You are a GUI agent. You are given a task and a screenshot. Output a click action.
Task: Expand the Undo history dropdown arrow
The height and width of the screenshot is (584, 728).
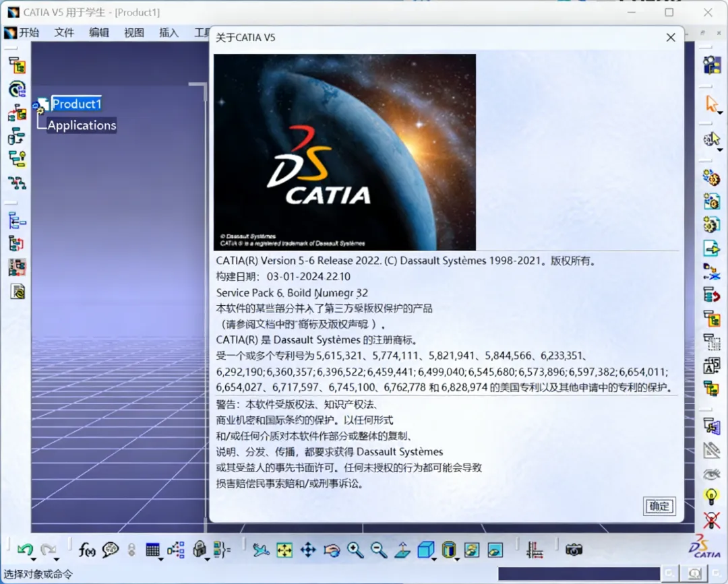pyautogui.click(x=34, y=560)
